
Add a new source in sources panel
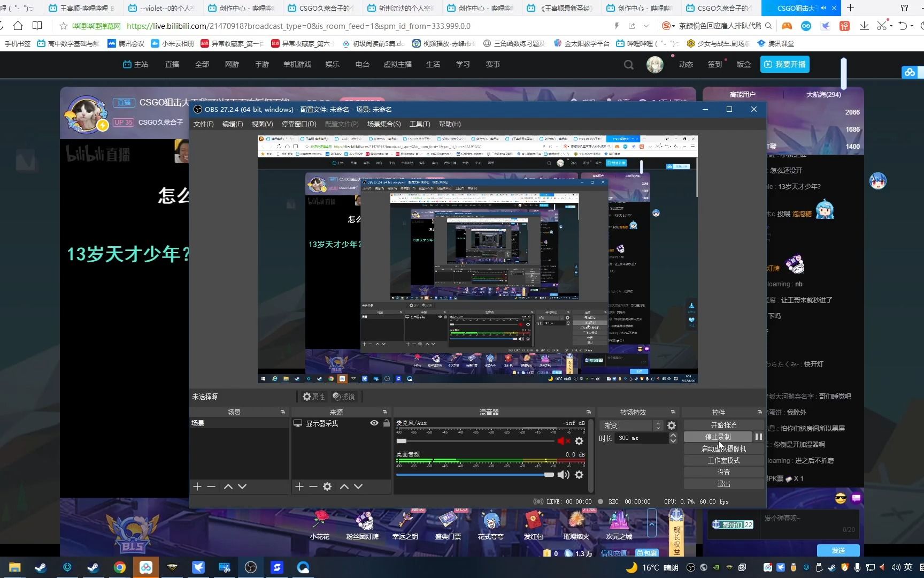coord(299,486)
